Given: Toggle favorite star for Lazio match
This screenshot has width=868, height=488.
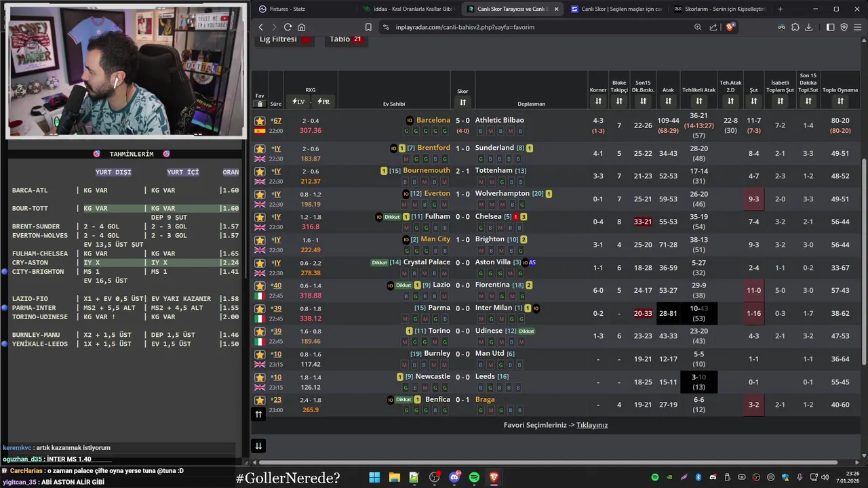Looking at the screenshot, I should pos(260,286).
